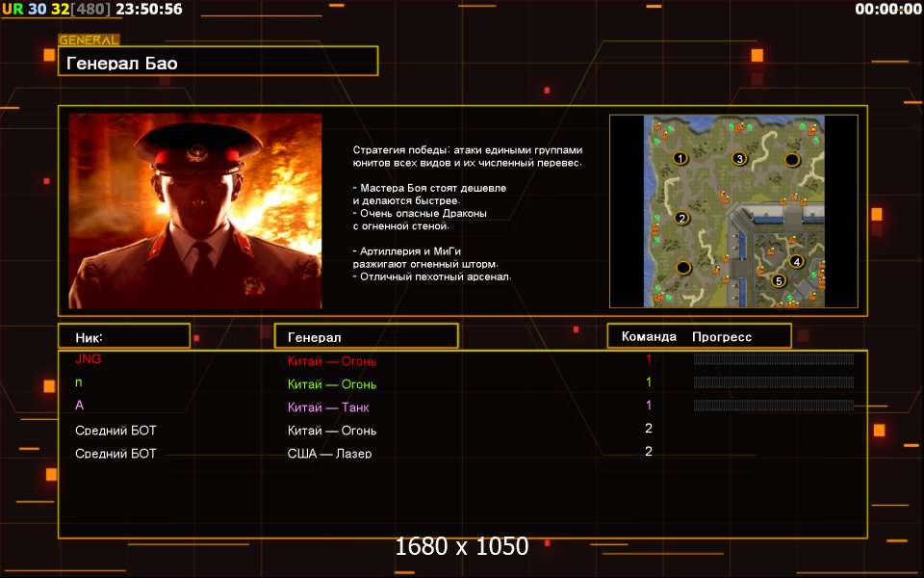Select player JNG in the list

88,359
